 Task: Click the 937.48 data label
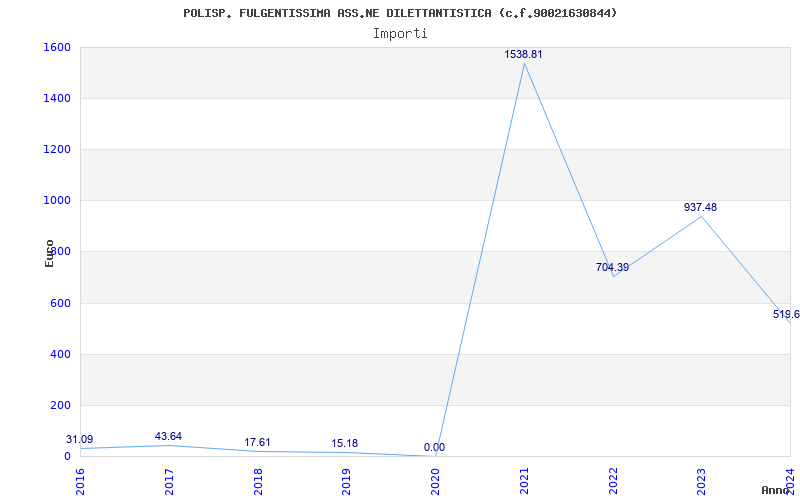click(701, 207)
